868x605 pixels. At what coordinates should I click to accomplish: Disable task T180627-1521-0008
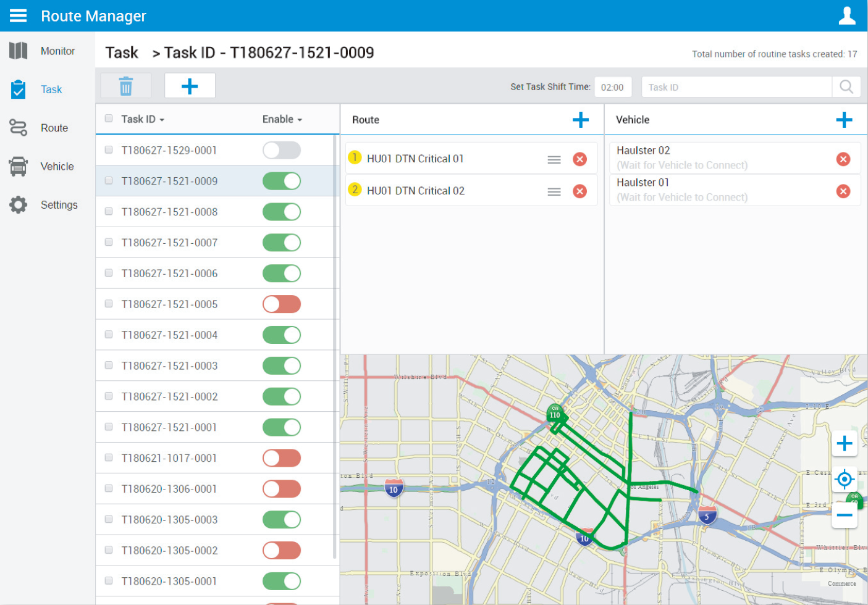[x=282, y=211]
